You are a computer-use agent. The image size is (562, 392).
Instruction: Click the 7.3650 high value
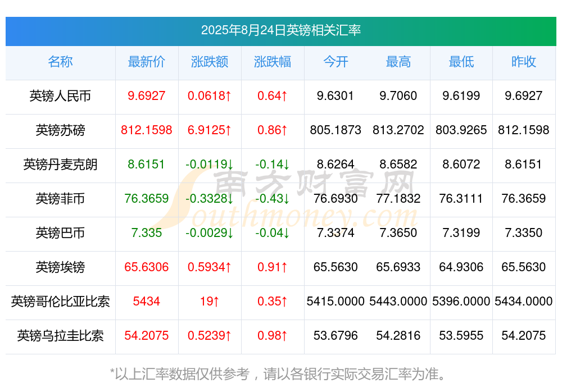(x=398, y=233)
